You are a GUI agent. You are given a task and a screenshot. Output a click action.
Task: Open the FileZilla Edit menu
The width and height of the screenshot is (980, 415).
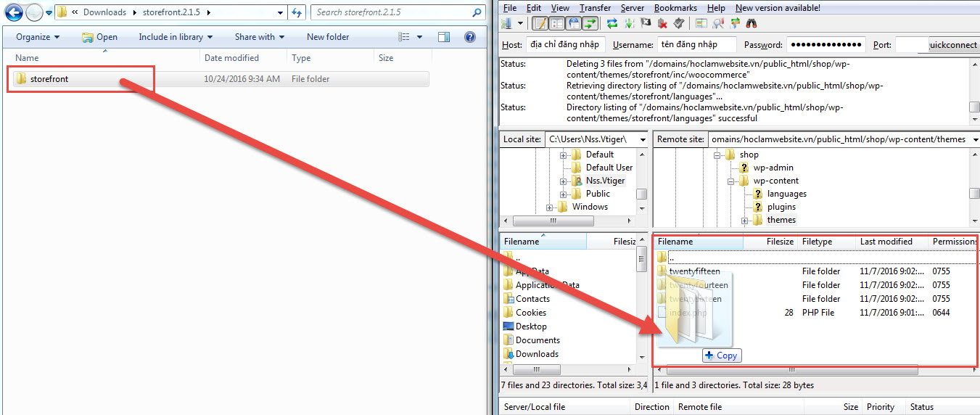534,7
